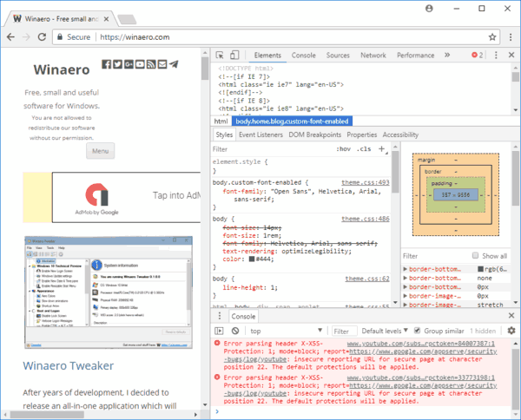Screen dimensions: 521x420
Task: Select html in the breadcrumb bar
Action: coord(221,121)
